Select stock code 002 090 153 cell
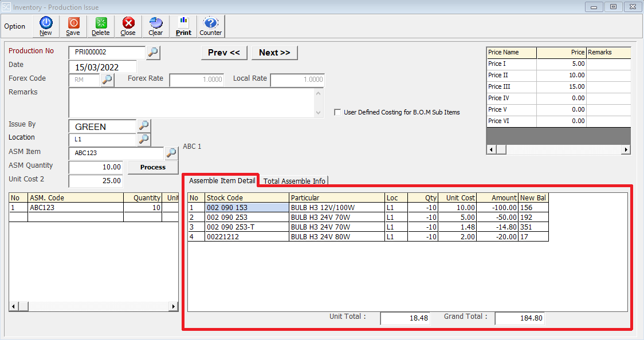The width and height of the screenshot is (644, 340). (247, 208)
